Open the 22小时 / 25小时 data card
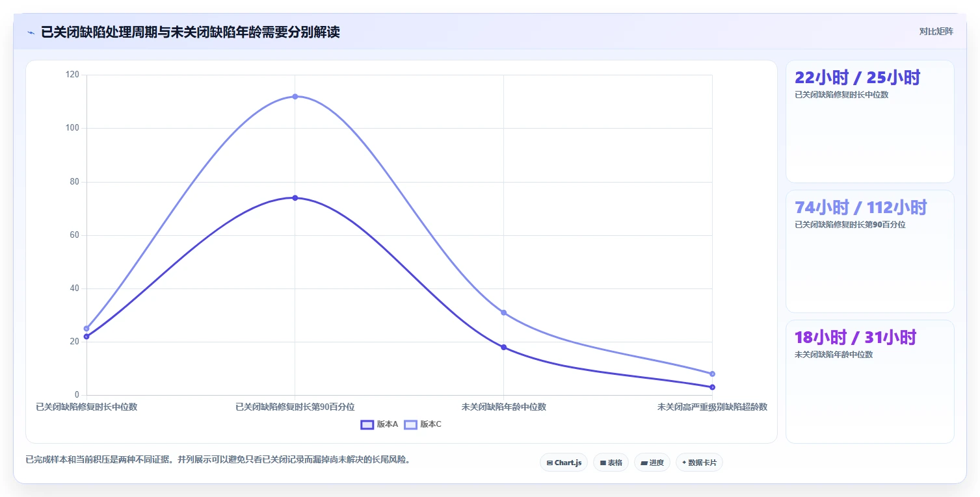980x497 pixels. (x=869, y=121)
